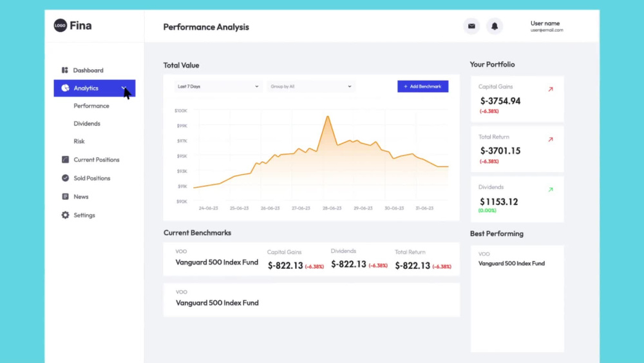
Task: Click the benchmark Capital Gains $-822.13 value
Action: point(285,266)
